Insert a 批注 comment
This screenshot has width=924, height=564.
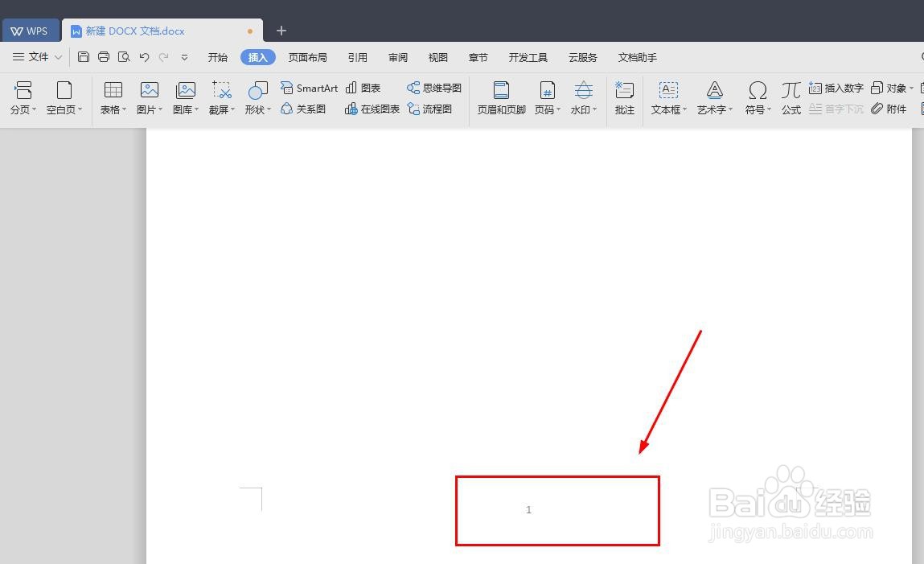tap(624, 98)
